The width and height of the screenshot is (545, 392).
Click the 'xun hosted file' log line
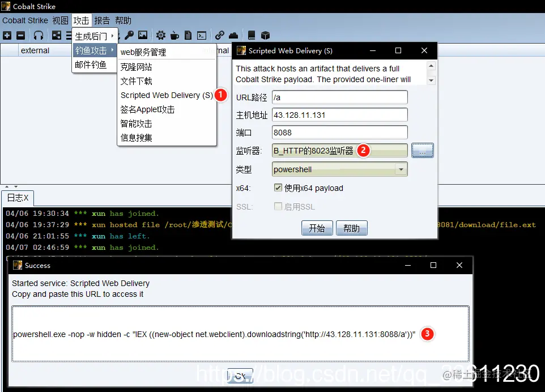pyautogui.click(x=118, y=225)
